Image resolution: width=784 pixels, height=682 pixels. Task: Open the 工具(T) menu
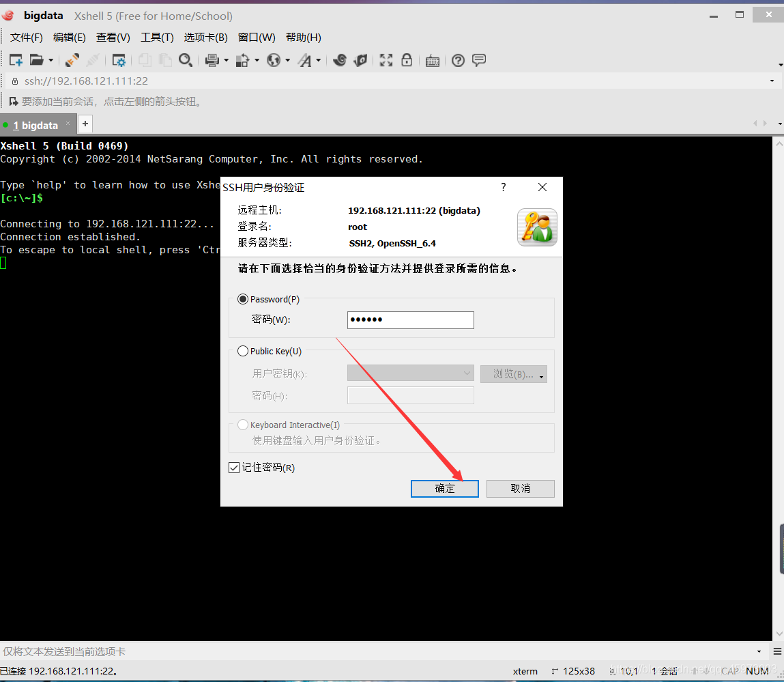coord(157,38)
